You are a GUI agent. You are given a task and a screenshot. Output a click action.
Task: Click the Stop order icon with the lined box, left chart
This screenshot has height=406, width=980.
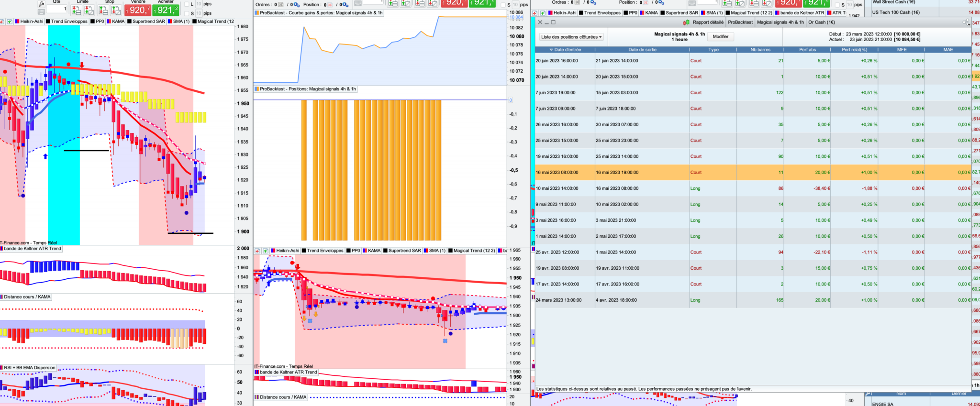pyautogui.click(x=103, y=10)
